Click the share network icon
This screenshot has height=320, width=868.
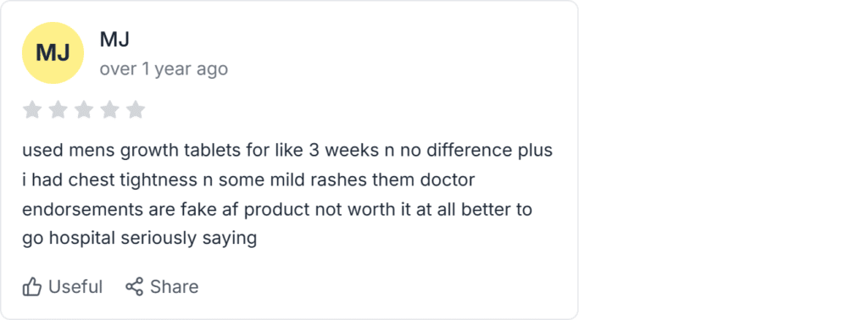(134, 287)
